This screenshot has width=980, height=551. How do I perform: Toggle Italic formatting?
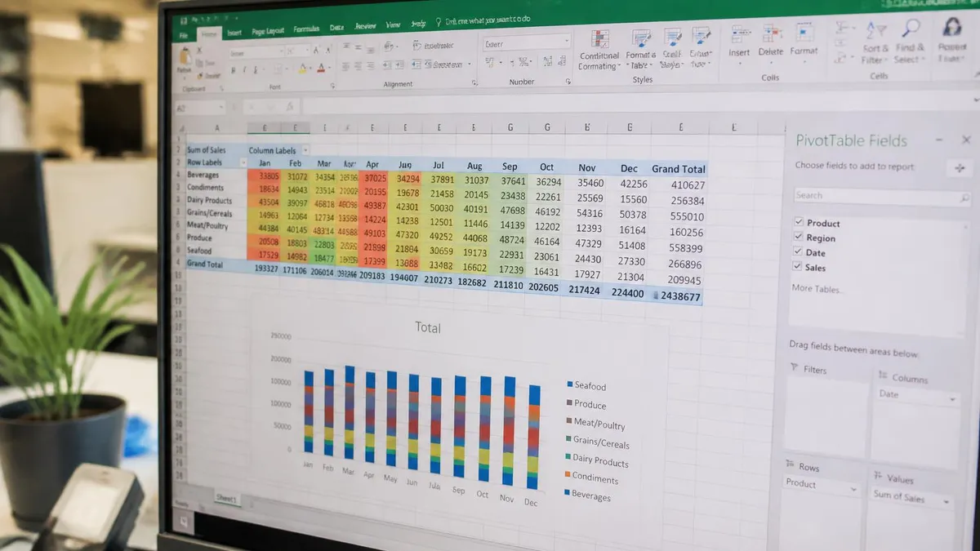[244, 70]
